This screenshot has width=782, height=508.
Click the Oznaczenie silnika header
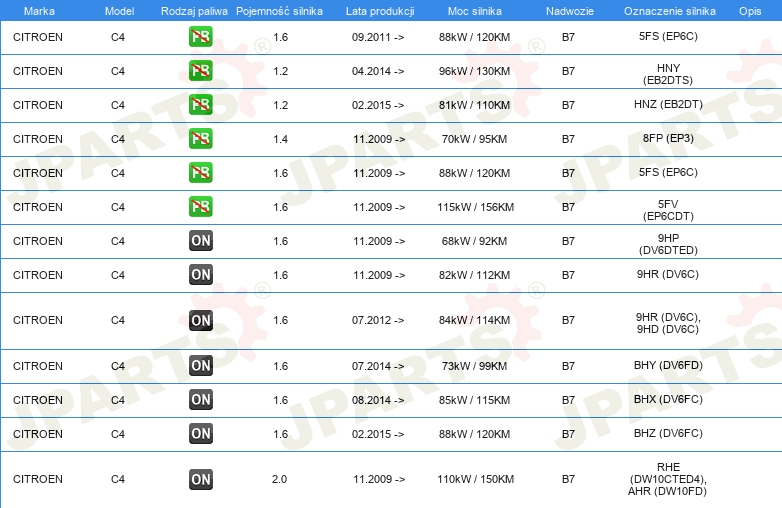point(670,11)
